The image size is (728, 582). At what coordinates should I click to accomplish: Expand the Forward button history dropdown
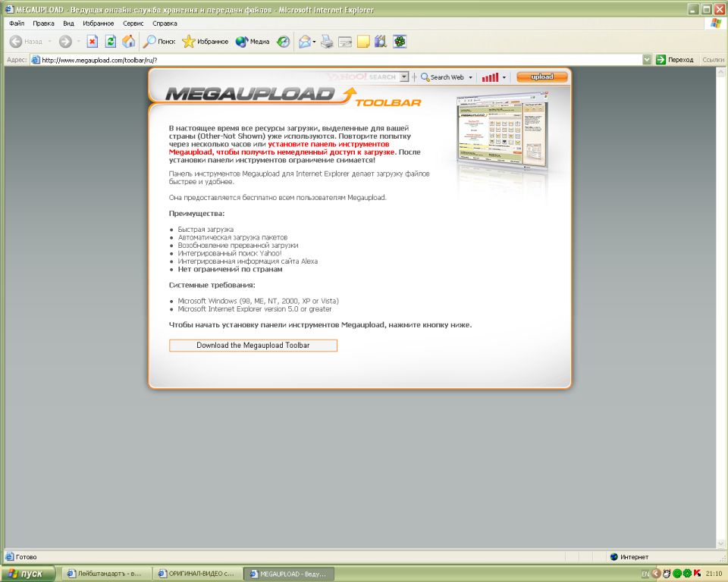[78, 42]
